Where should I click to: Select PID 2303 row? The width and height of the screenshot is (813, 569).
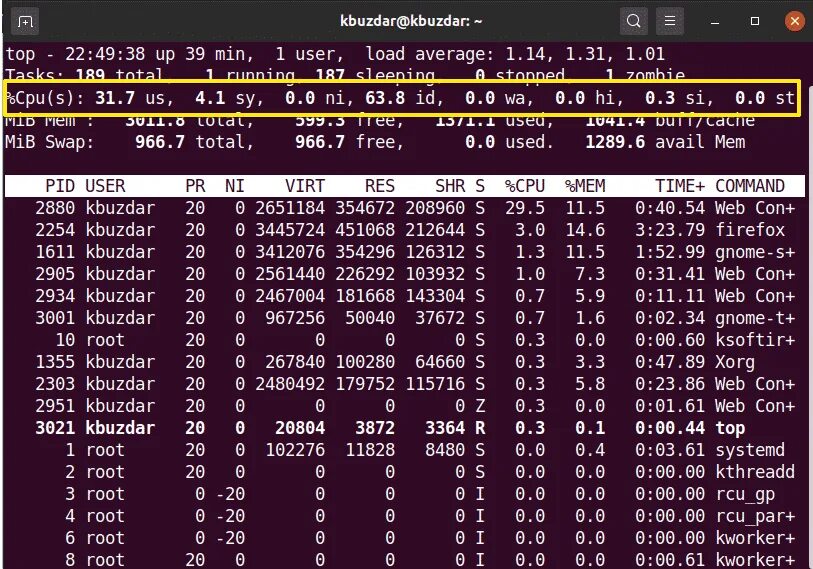(405, 384)
